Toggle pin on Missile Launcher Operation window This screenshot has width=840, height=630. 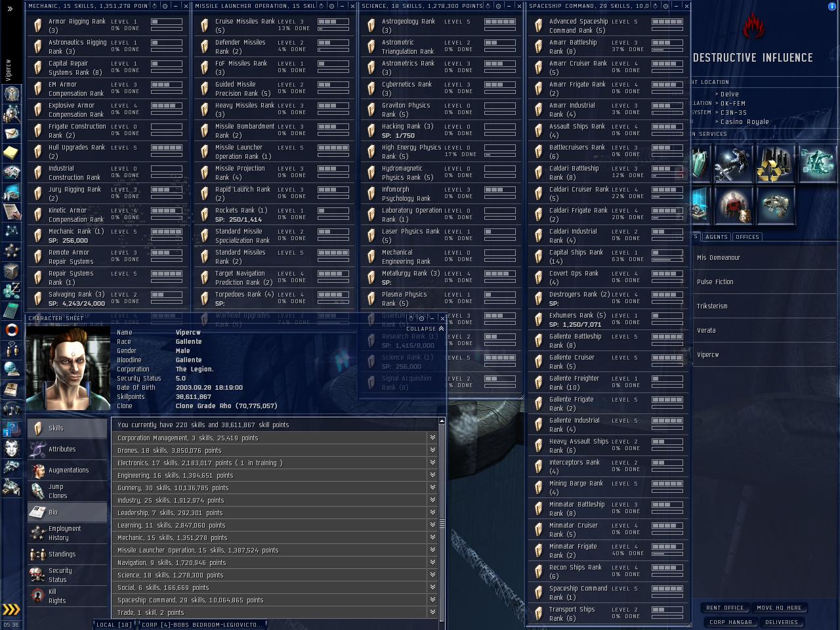pos(321,6)
